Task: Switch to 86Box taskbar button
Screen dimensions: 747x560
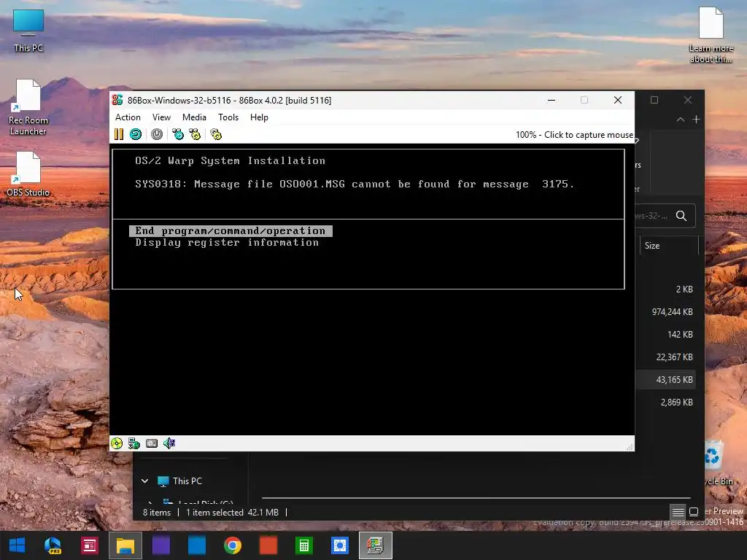Action: [376, 545]
